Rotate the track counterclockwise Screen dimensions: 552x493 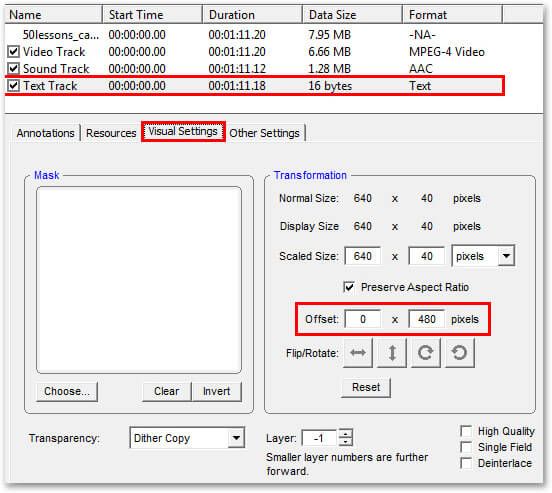point(459,352)
